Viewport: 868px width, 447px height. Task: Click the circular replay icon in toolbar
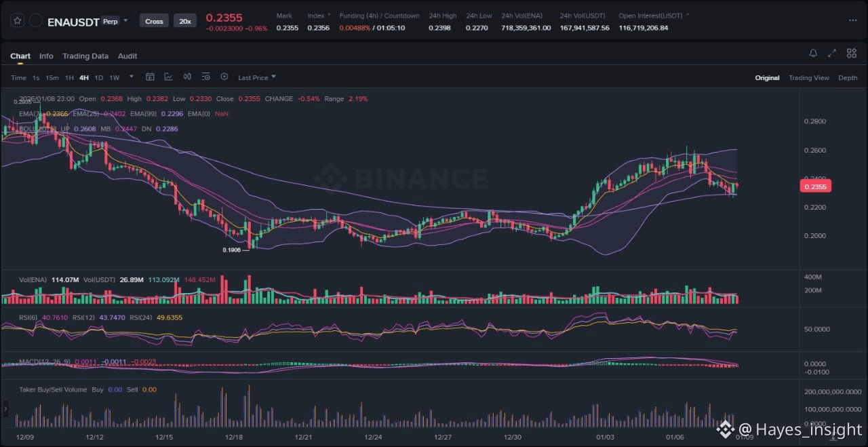[224, 77]
